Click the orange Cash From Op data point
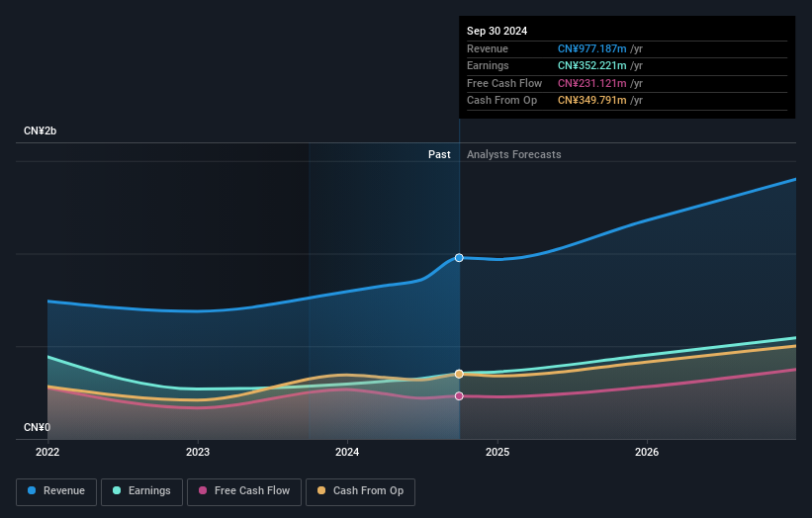812x518 pixels. pos(459,374)
